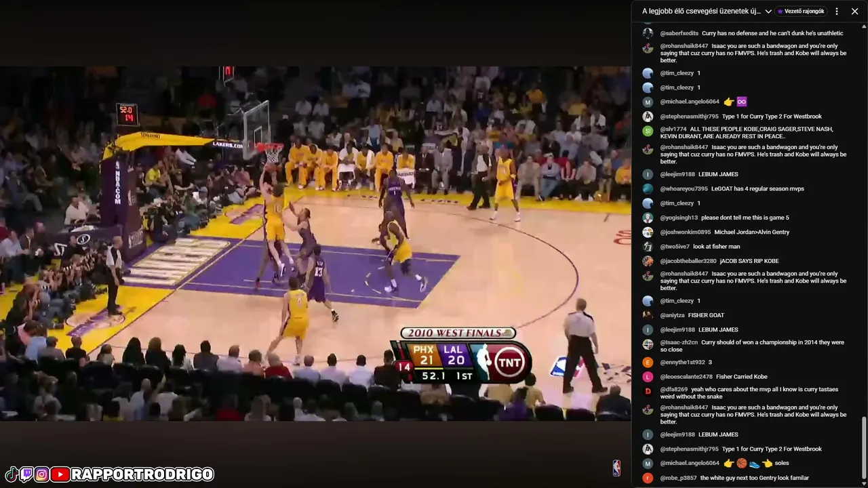The height and width of the screenshot is (488, 868).
Task: Click message "look at fisher man"
Action: coord(716,247)
